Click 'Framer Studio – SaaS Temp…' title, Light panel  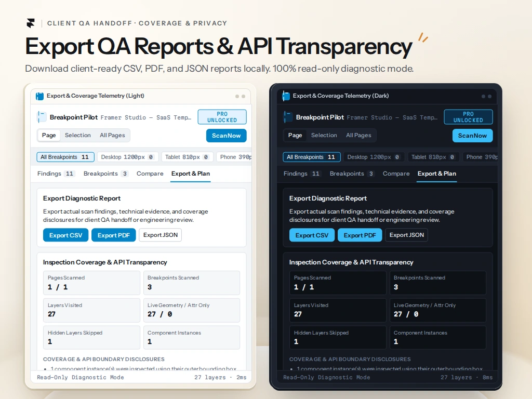(x=146, y=117)
